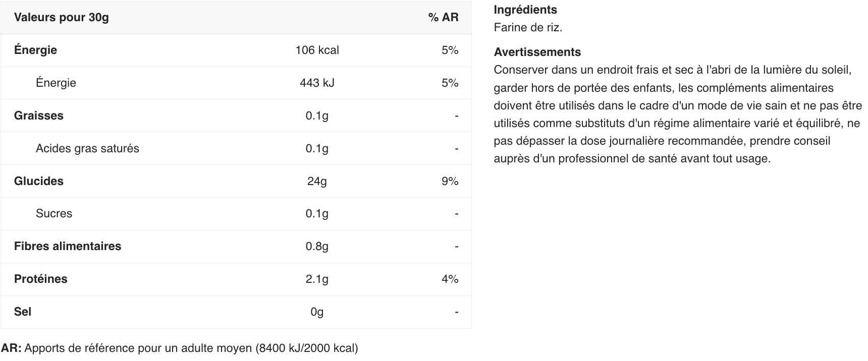The width and height of the screenshot is (868, 361).
Task: Select the '106 kcal' energy value
Action: [317, 50]
